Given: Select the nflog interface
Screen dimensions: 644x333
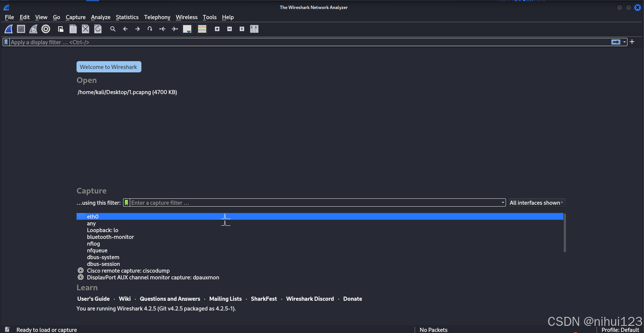Looking at the screenshot, I should [320, 243].
